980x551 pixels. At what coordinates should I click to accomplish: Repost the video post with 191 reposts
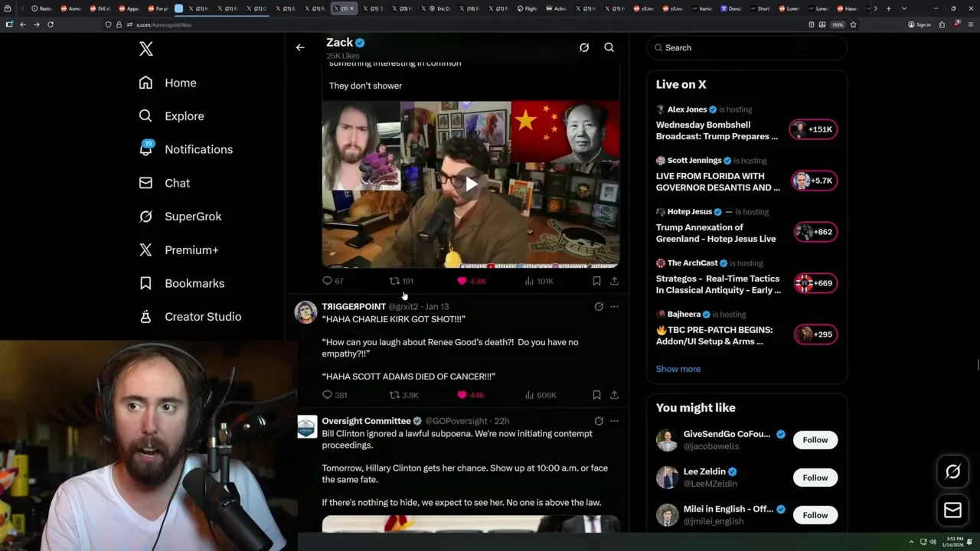pos(401,281)
